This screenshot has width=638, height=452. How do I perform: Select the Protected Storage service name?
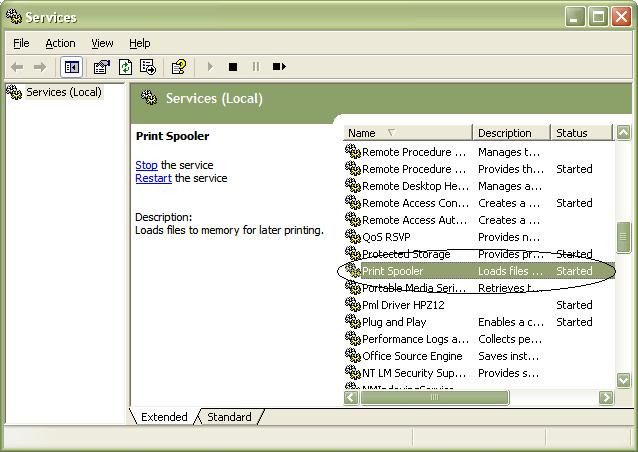(x=406, y=254)
